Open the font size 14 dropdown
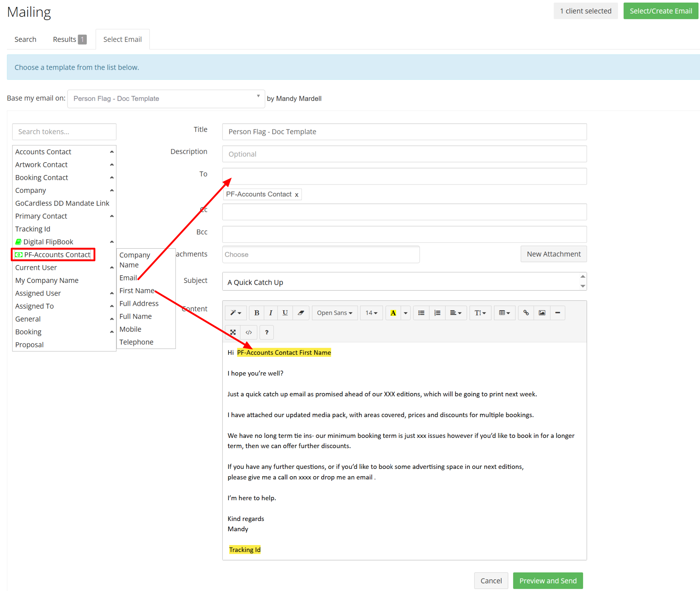700x591 pixels. pyautogui.click(x=371, y=313)
